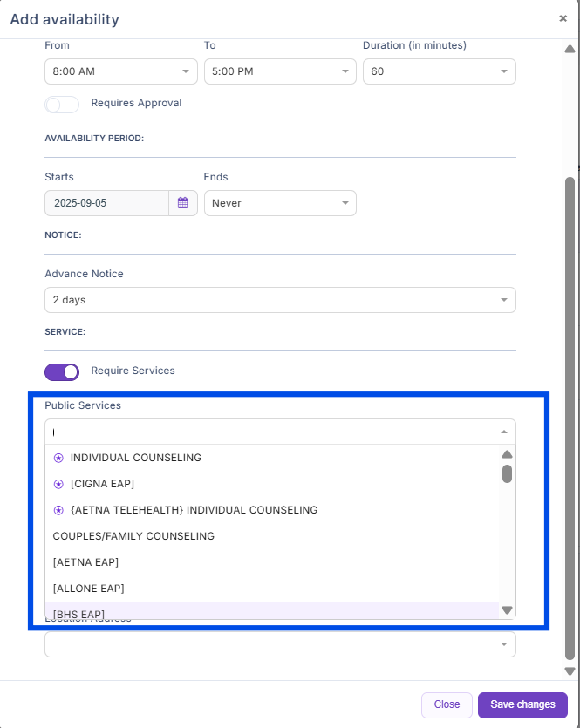Click the calendar icon beside the start date

coord(183,203)
